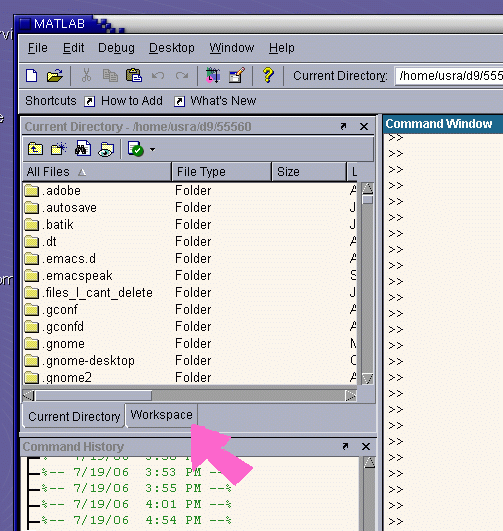Click the How to Add shortcut icon
This screenshot has height=531, width=503.
tap(89, 101)
